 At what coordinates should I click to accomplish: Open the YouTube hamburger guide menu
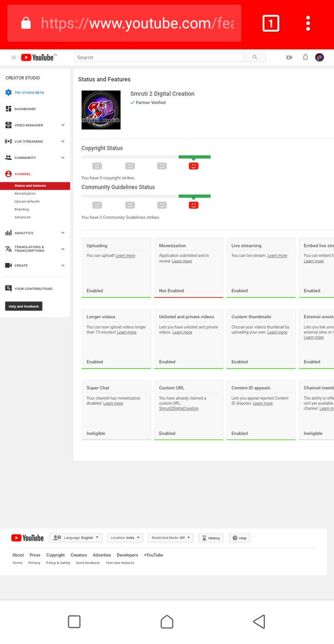[x=13, y=57]
